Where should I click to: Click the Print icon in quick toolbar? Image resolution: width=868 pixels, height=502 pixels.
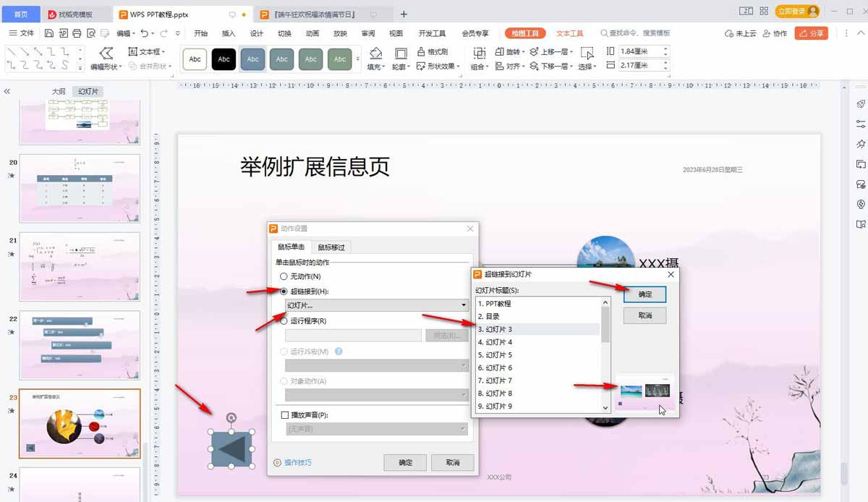click(x=77, y=33)
